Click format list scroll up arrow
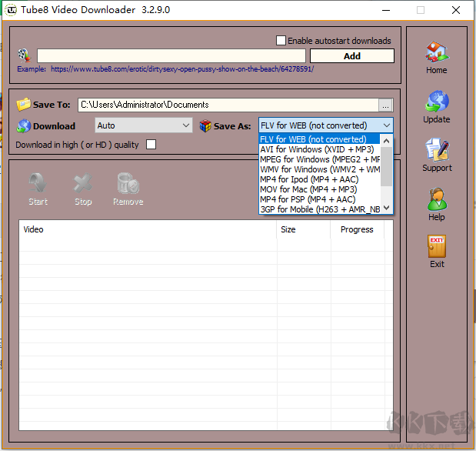The height and width of the screenshot is (451, 476). [x=386, y=141]
